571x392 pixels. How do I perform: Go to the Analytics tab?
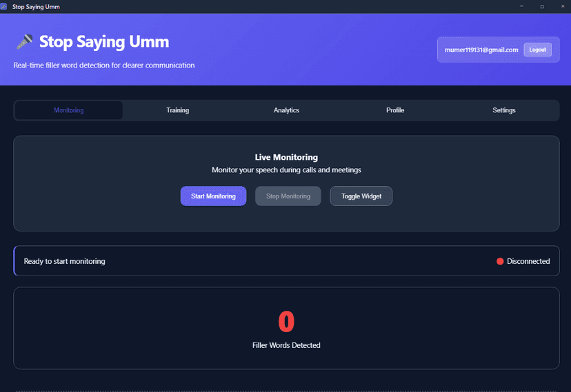[286, 110]
